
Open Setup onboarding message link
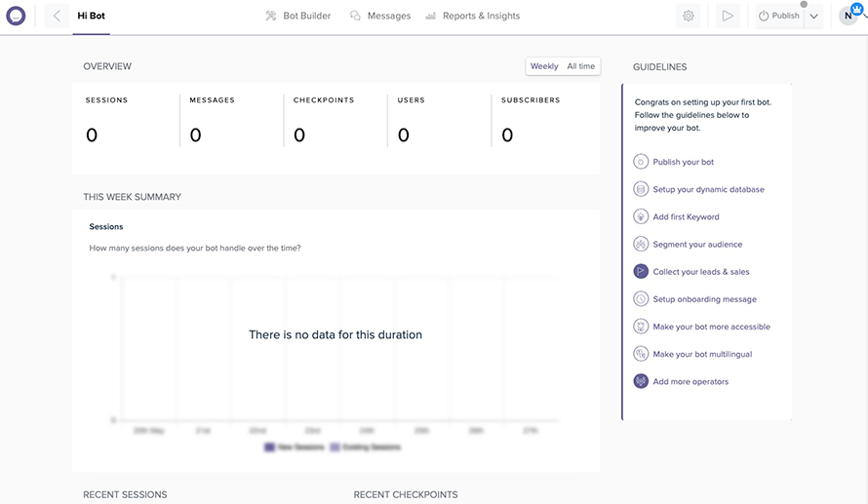point(704,299)
